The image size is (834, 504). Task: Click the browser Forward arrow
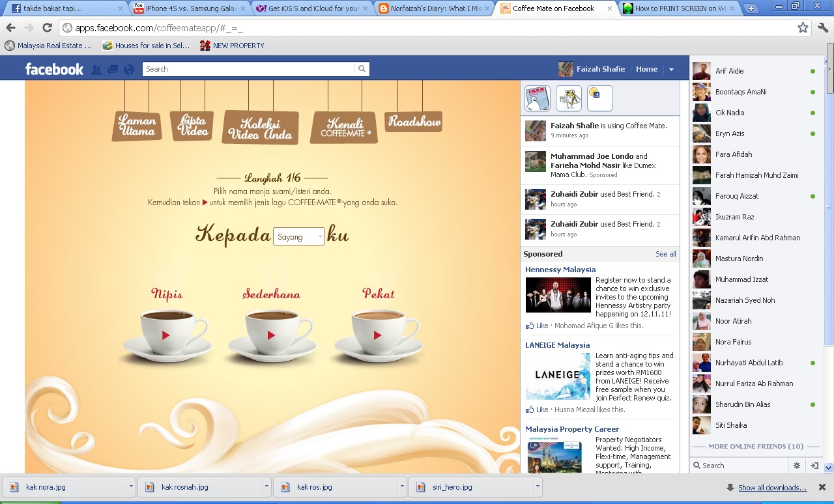tap(29, 28)
